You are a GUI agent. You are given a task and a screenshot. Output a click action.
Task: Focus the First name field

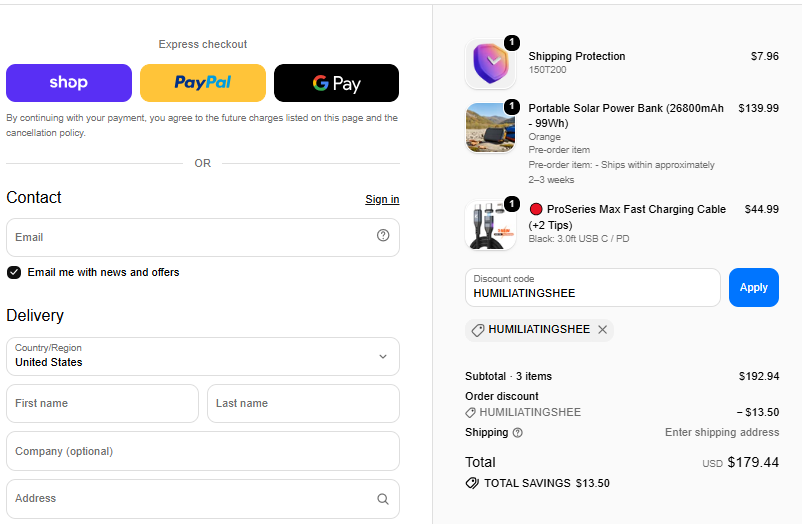102,403
